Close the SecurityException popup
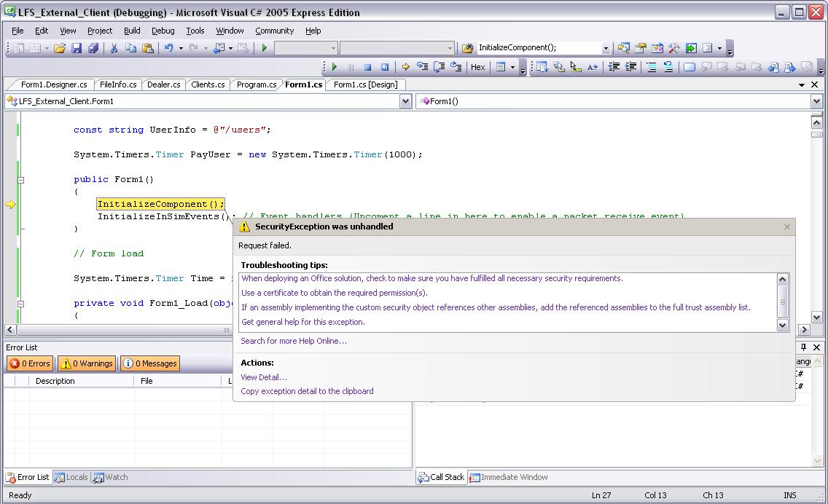Image resolution: width=828 pixels, height=504 pixels. click(786, 227)
